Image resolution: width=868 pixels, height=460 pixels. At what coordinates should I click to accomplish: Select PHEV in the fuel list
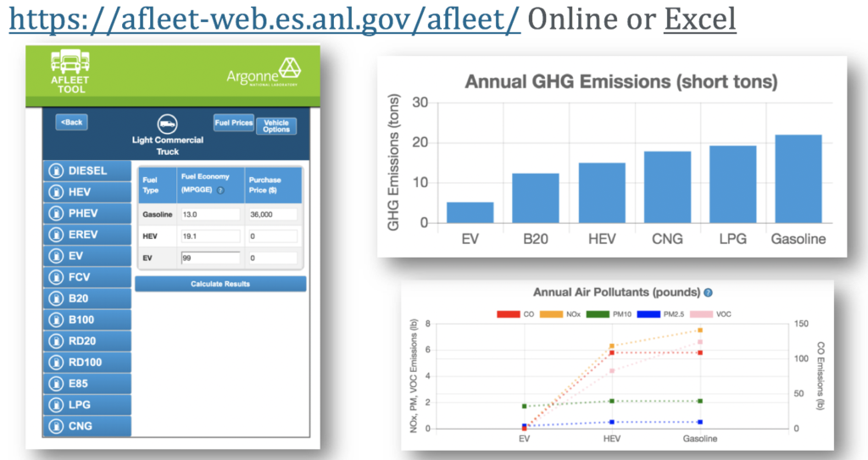(87, 213)
